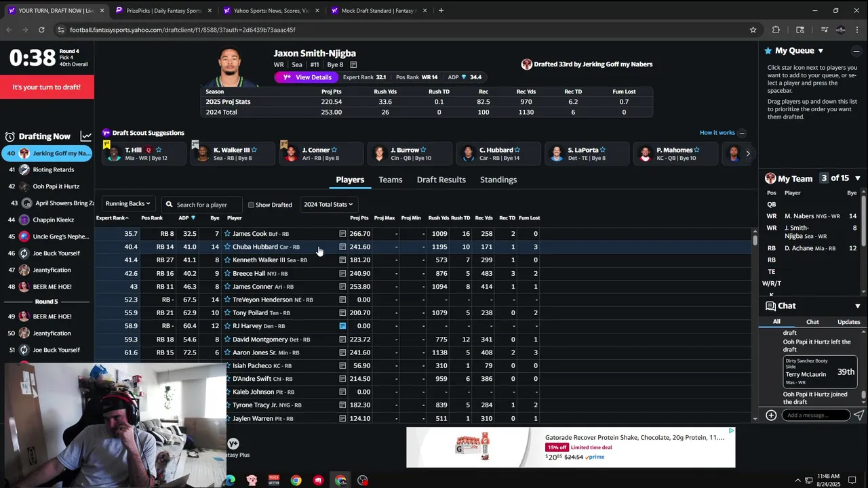Click the View Details button
This screenshot has height=488, width=868.
(307, 77)
